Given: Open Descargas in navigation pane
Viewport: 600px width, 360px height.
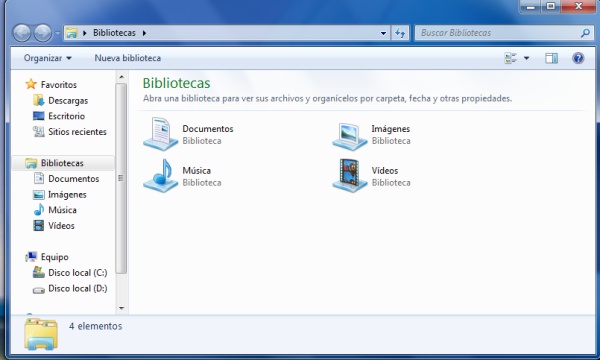Looking at the screenshot, I should tap(68, 101).
